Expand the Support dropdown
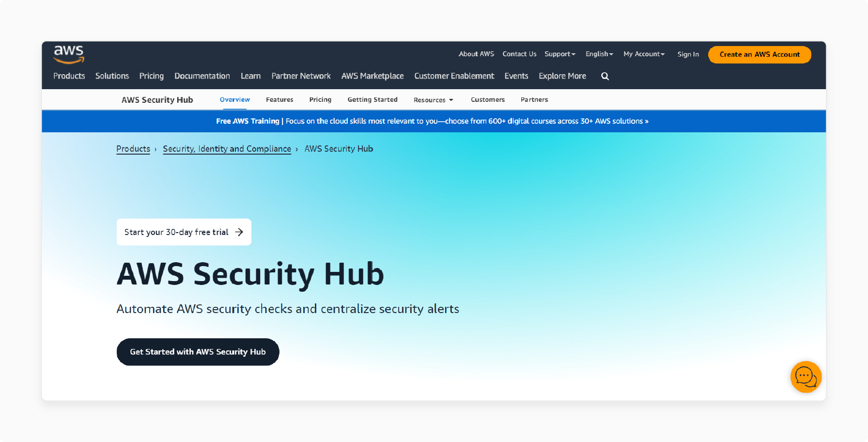The height and width of the screenshot is (442, 868). [x=560, y=54]
